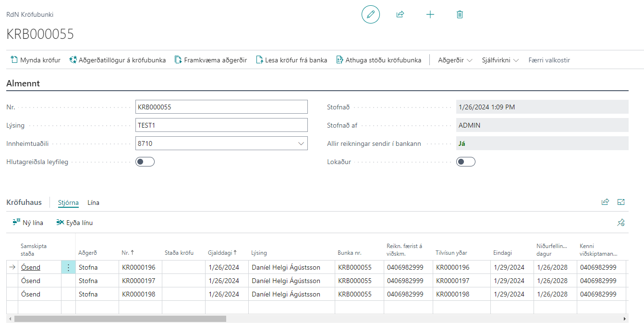644x332 pixels.
Task: Expand the Sjálfvirkni menu
Action: tap(500, 60)
